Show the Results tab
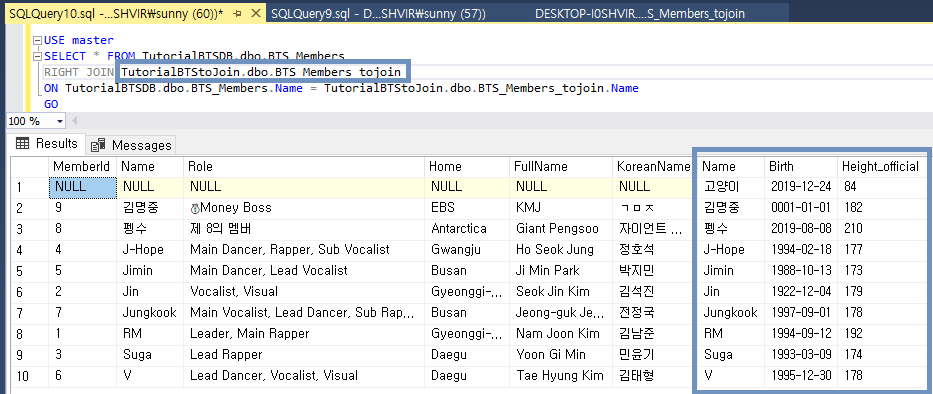The image size is (933, 394). [47, 143]
